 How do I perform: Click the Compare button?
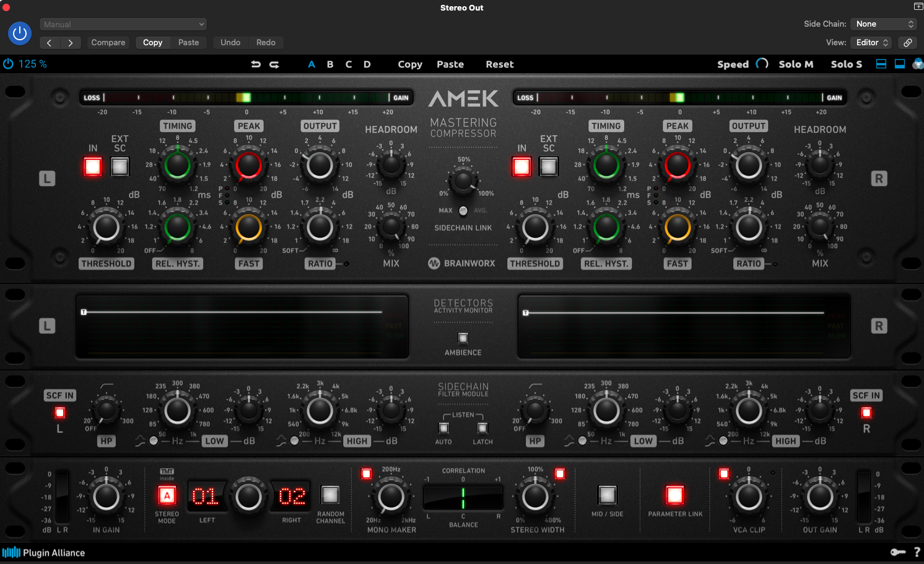108,42
